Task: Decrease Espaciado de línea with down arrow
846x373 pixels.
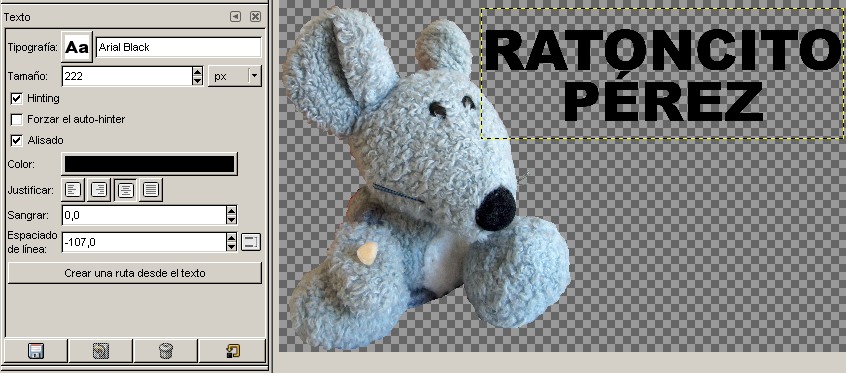Action: tap(231, 247)
